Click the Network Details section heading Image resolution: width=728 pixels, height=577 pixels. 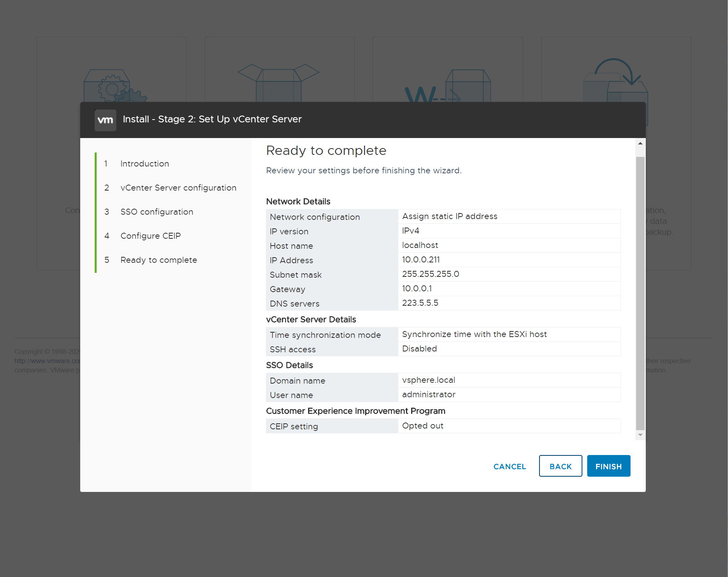click(x=298, y=201)
